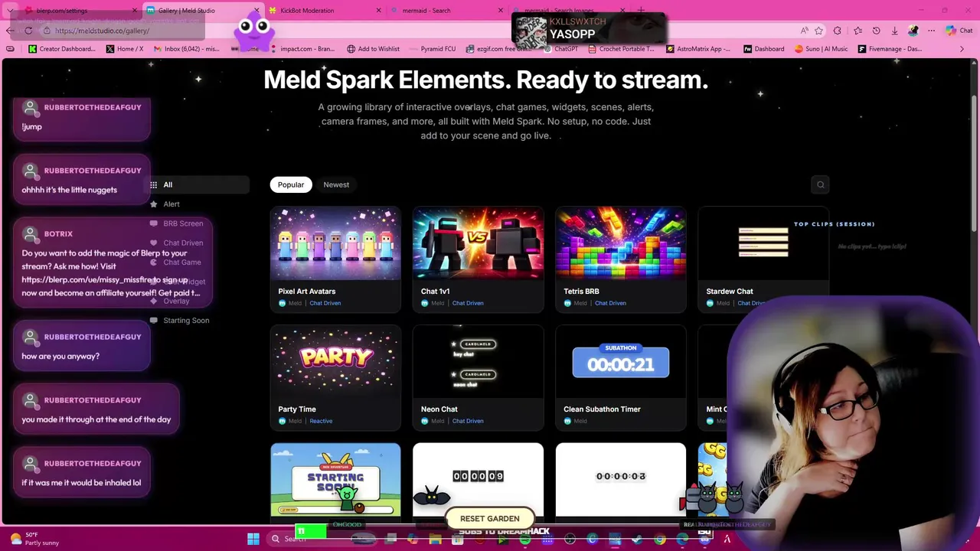Click Chat Driven tag under Chat 1v1

[x=468, y=303]
